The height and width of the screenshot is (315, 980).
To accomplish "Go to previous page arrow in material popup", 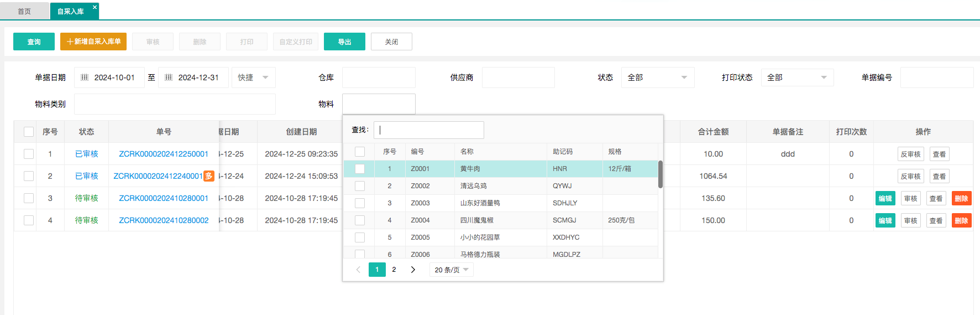I will 358,270.
